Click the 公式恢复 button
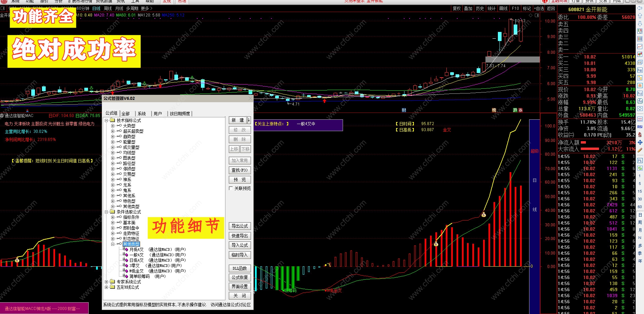The image size is (644, 314). point(240,277)
